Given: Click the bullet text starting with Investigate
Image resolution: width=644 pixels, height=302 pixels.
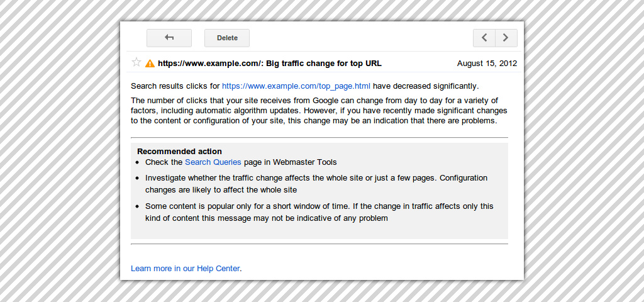Looking at the screenshot, I should point(316,184).
